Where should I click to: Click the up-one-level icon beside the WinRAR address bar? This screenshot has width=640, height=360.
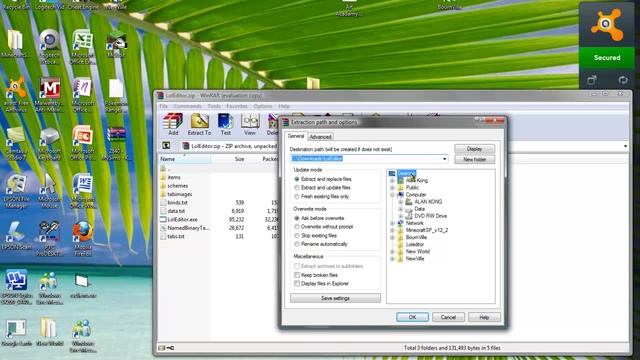click(x=166, y=145)
